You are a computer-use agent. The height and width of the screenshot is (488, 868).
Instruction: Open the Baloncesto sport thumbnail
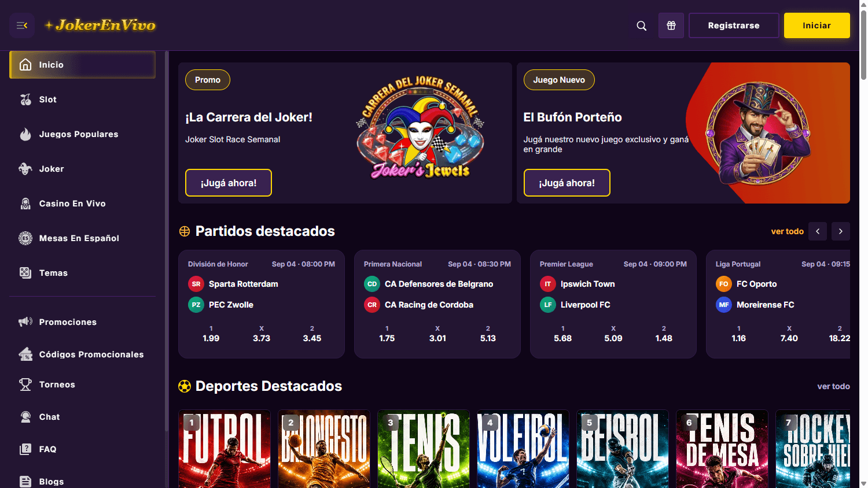[x=324, y=449]
